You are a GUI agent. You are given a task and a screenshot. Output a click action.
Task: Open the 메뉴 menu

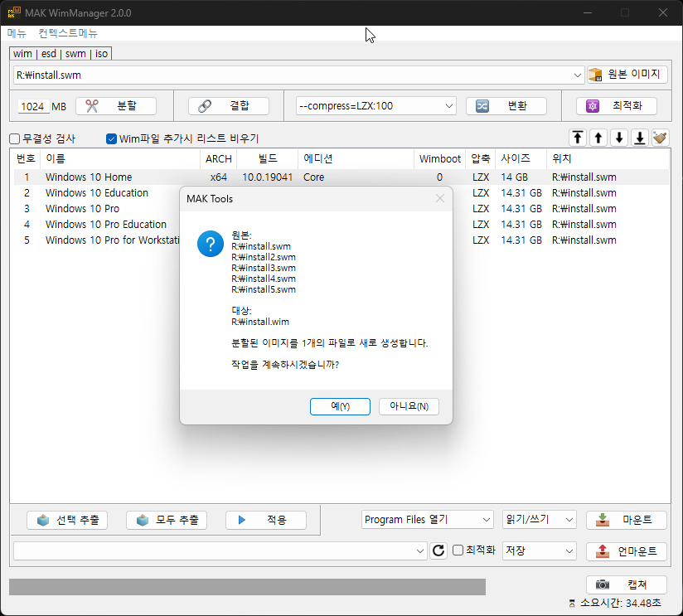coord(17,33)
